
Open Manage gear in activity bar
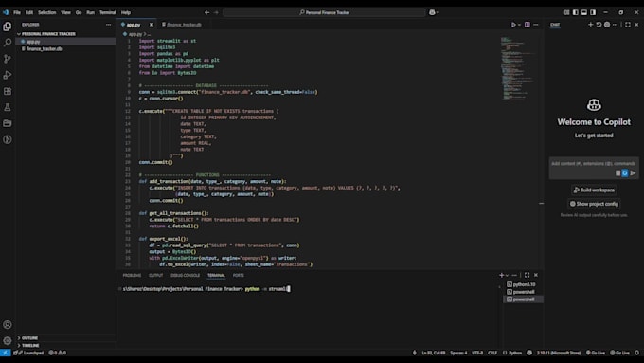(8, 341)
